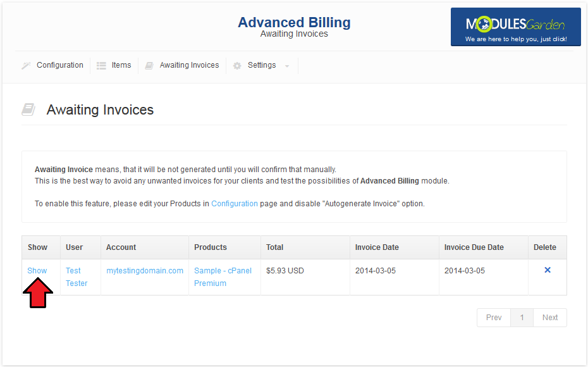This screenshot has width=588, height=367.
Task: Click the Items list icon
Action: click(101, 66)
